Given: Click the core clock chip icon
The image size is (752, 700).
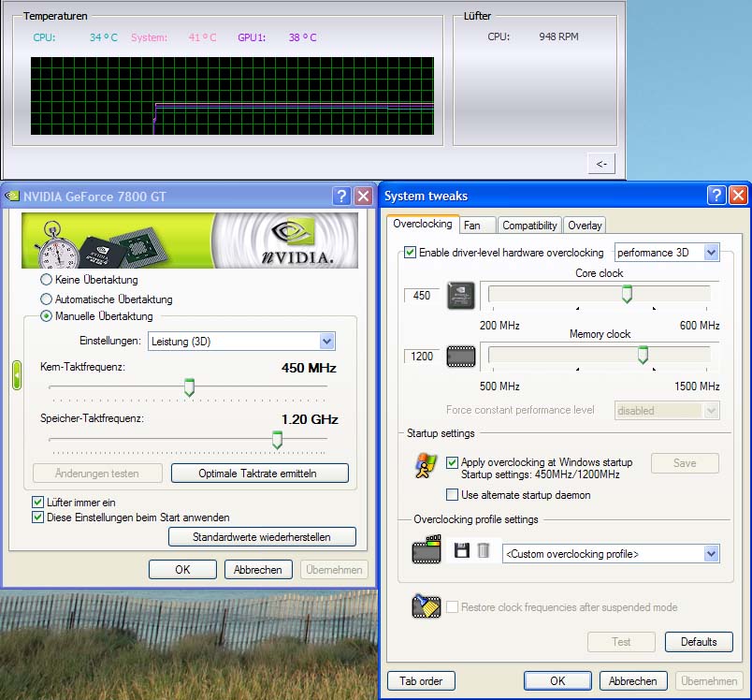Looking at the screenshot, I should [461, 296].
